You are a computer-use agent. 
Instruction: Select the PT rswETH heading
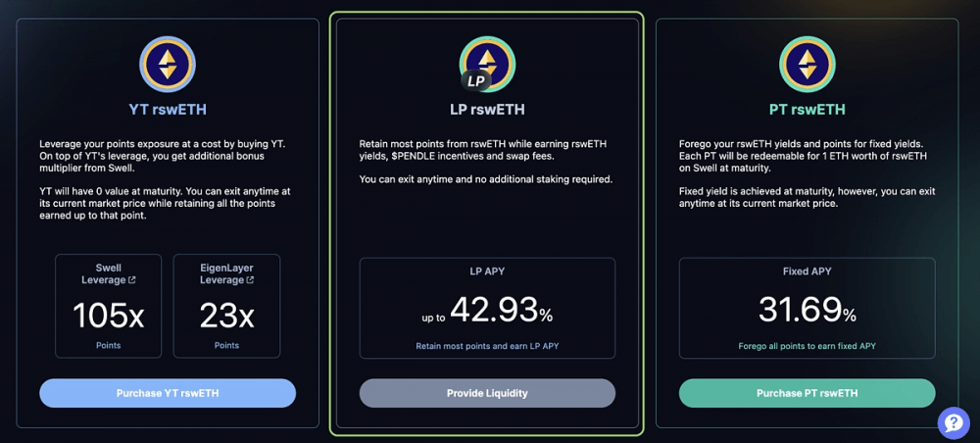[807, 110]
